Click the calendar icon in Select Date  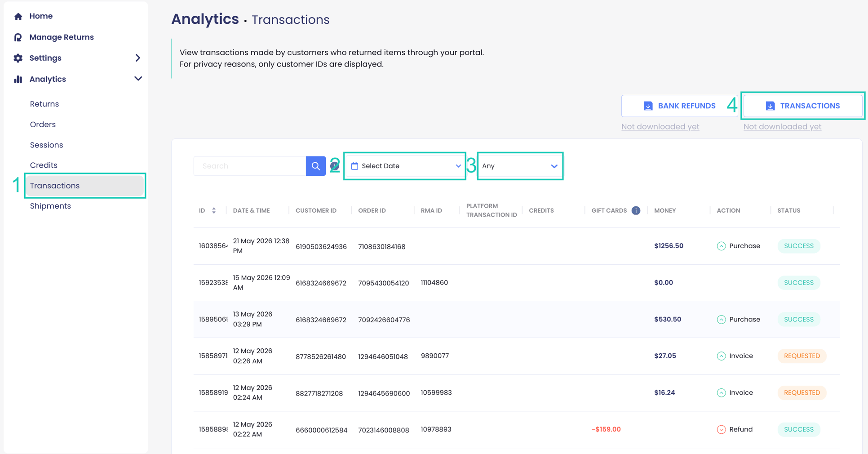click(x=354, y=166)
